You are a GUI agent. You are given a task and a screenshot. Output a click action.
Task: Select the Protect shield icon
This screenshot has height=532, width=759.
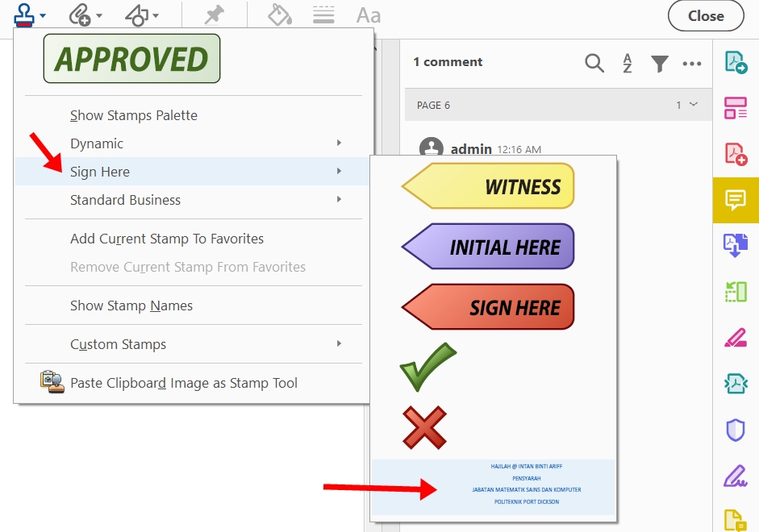click(736, 430)
